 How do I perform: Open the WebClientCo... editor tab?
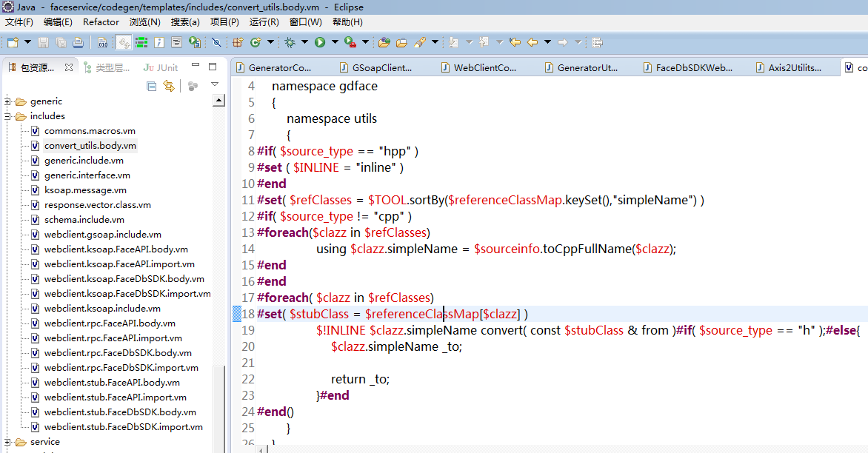(479, 67)
